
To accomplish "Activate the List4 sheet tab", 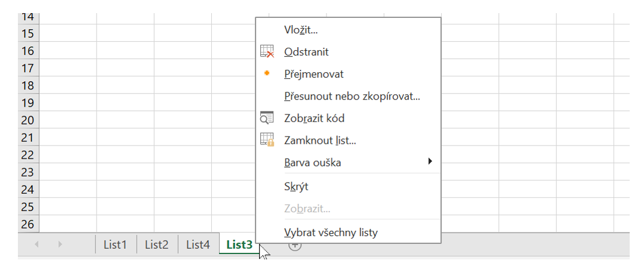I will 198,244.
